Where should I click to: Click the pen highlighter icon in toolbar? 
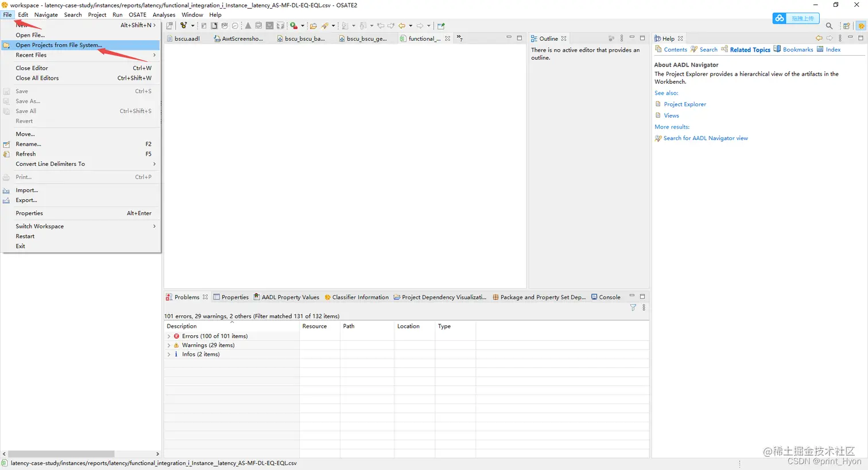point(325,26)
